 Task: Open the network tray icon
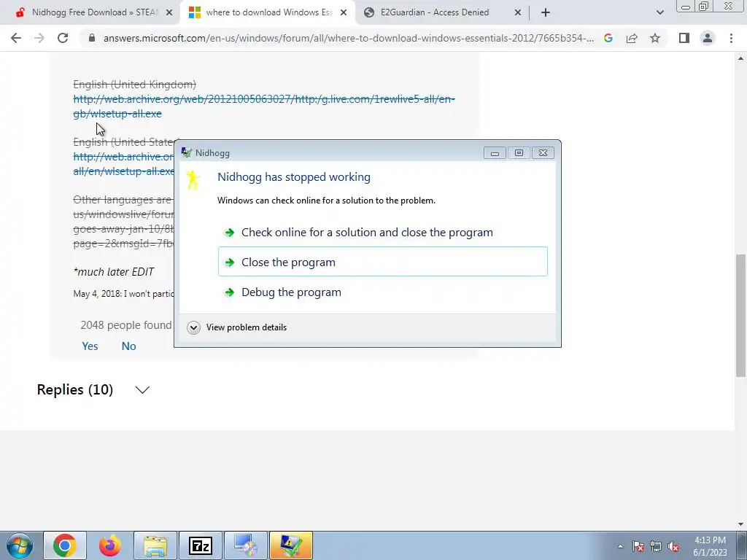656,546
